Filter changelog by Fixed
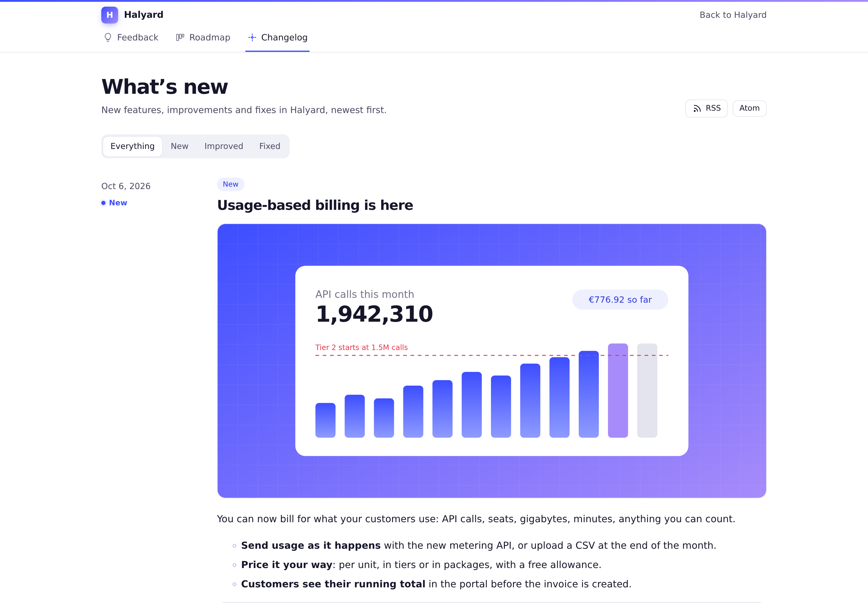Screen dimensions: 868x603 (x=270, y=146)
